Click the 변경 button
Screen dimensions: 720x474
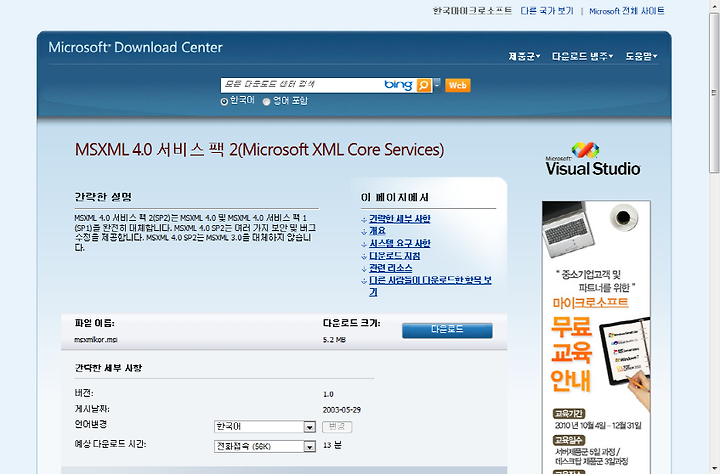337,427
